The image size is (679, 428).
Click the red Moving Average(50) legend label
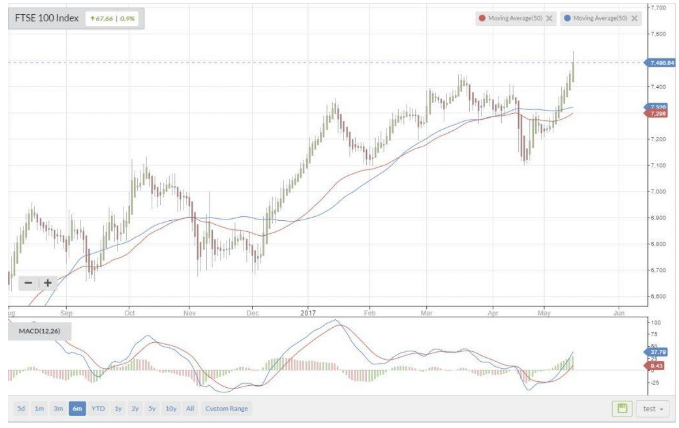[515, 18]
